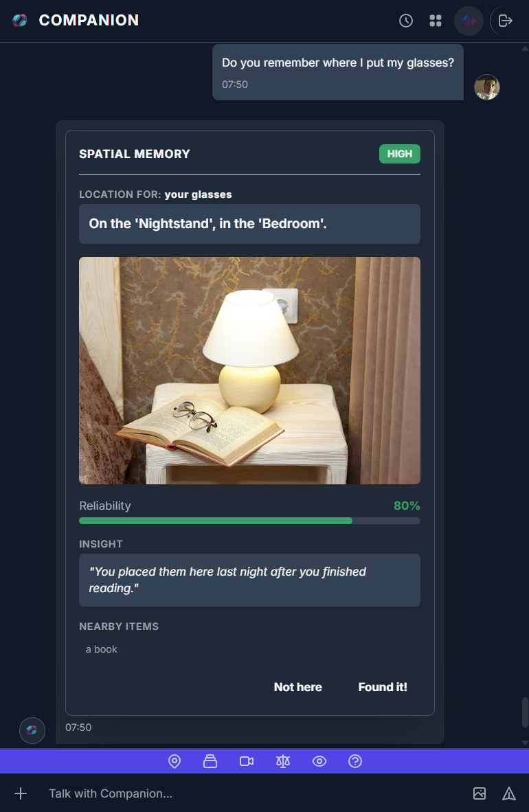Toggle the voice waveform button
Screen dimensions: 529x812
[469, 21]
